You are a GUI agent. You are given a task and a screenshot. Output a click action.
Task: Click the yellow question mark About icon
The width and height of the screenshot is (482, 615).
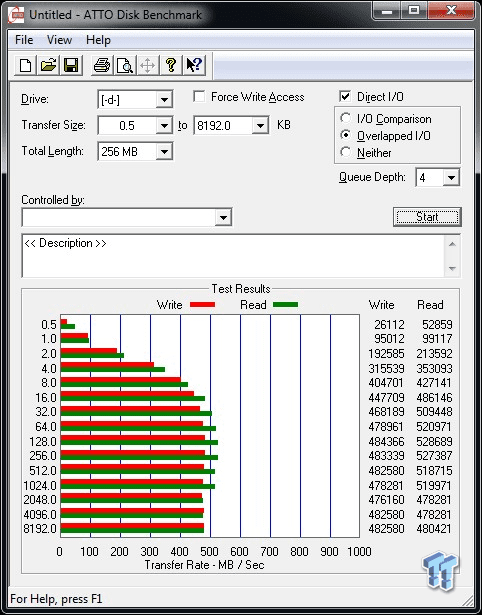click(x=171, y=66)
